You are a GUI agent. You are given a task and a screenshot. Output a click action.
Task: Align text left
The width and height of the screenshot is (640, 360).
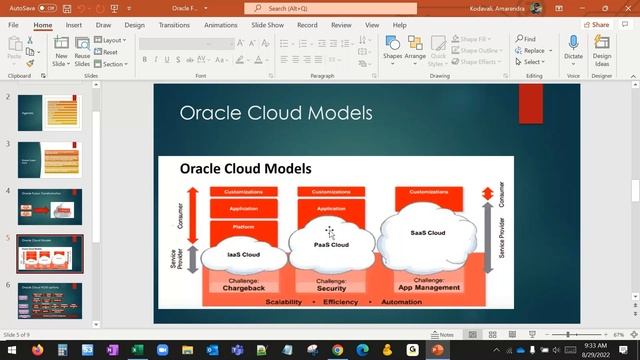tap(284, 60)
